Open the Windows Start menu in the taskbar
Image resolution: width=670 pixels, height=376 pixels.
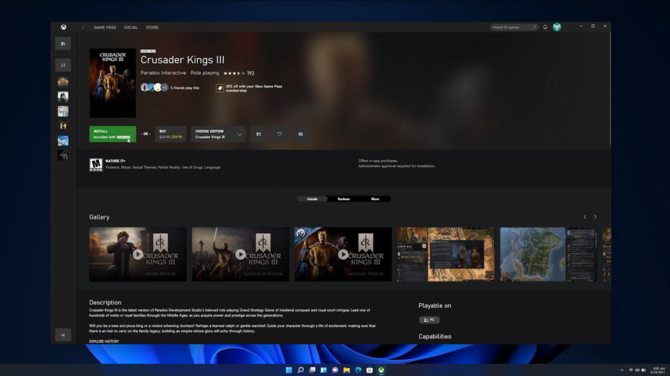click(289, 370)
